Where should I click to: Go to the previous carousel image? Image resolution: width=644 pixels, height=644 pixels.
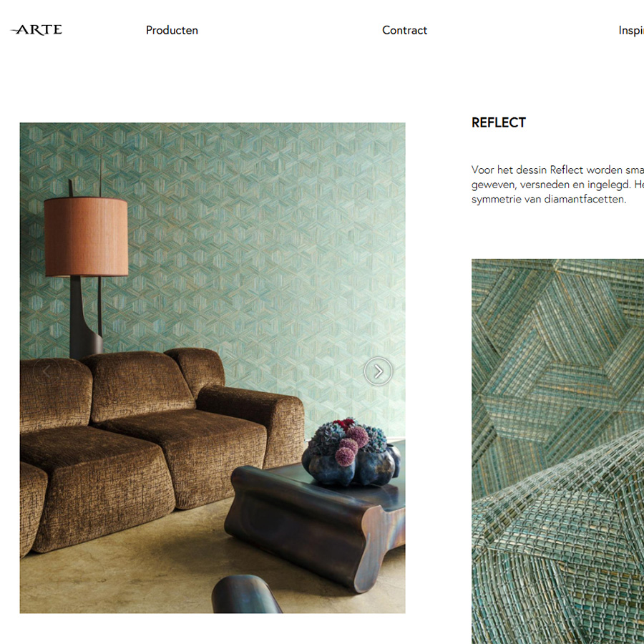point(47,371)
